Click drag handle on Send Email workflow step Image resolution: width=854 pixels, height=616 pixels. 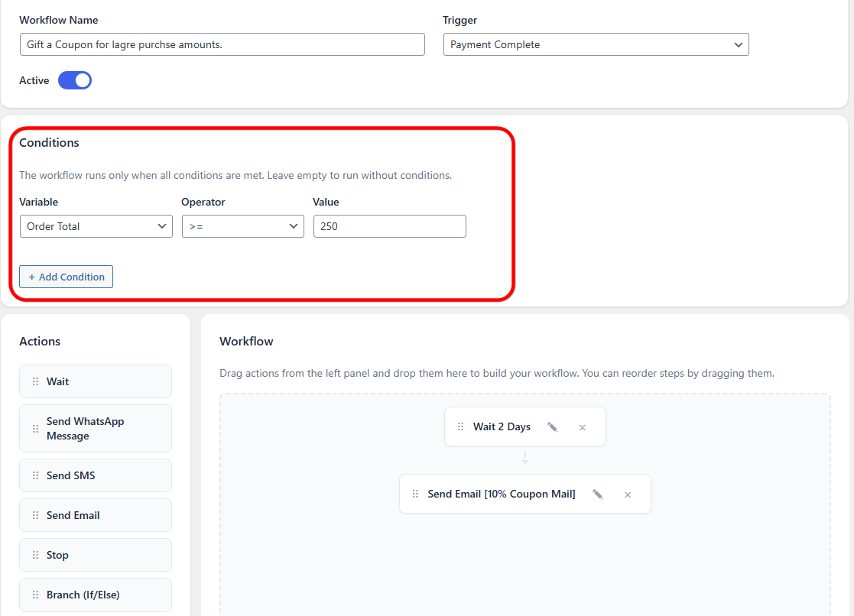point(415,494)
